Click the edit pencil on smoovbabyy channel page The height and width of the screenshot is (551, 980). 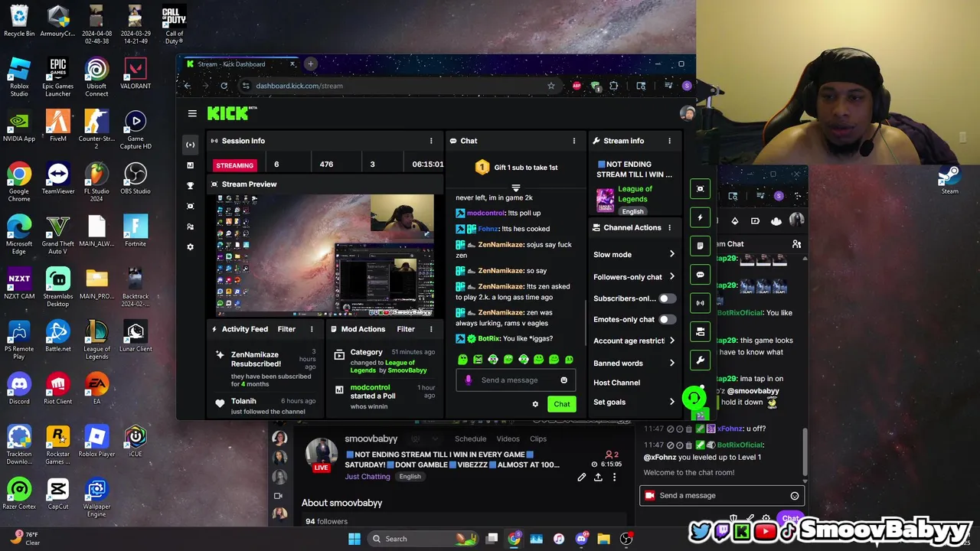coord(582,478)
